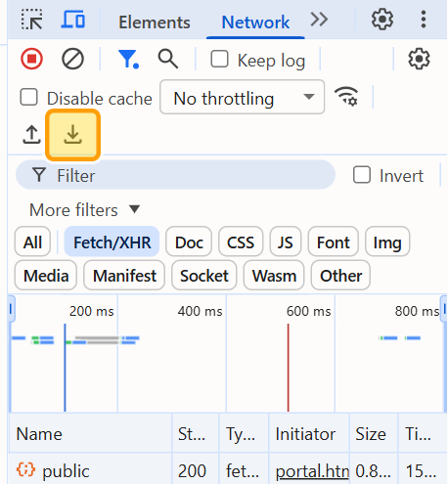Image resolution: width=448 pixels, height=484 pixels.
Task: Click the 800 ms timeline label
Action: 417,311
